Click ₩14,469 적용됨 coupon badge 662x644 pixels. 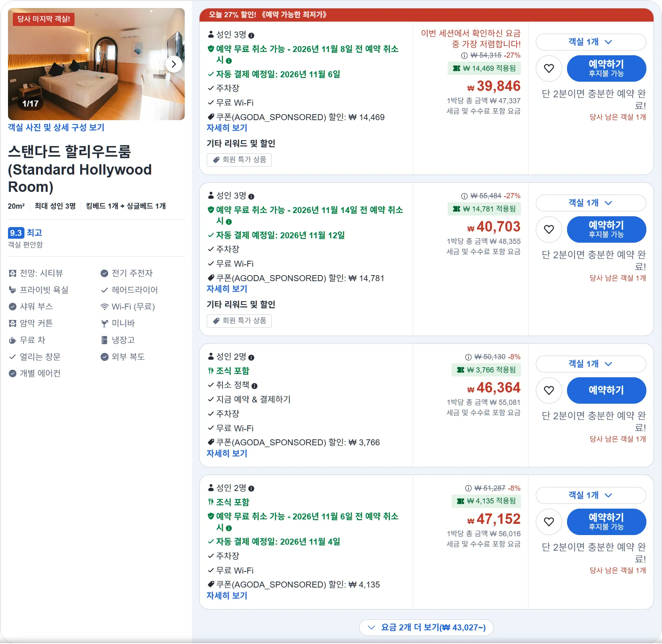tap(484, 68)
